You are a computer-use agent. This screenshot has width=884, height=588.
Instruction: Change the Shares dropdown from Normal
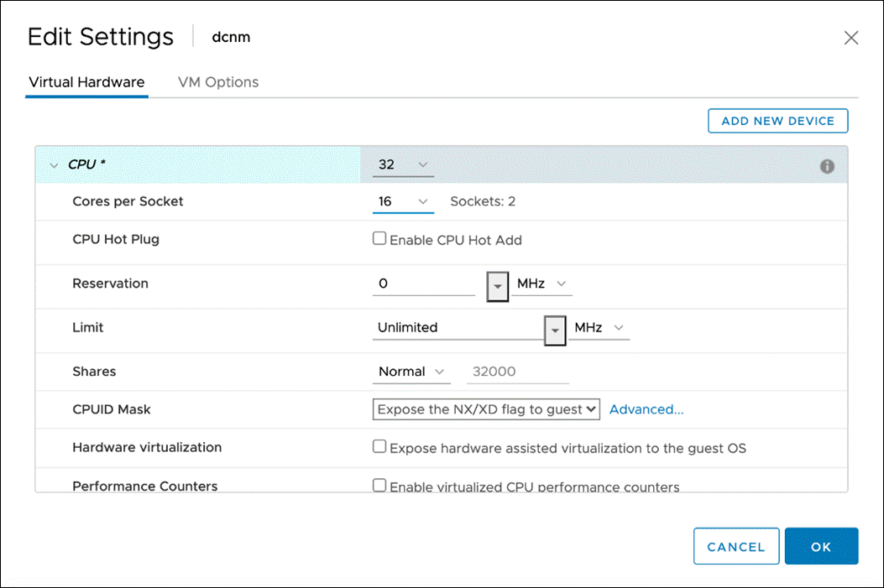click(x=411, y=371)
